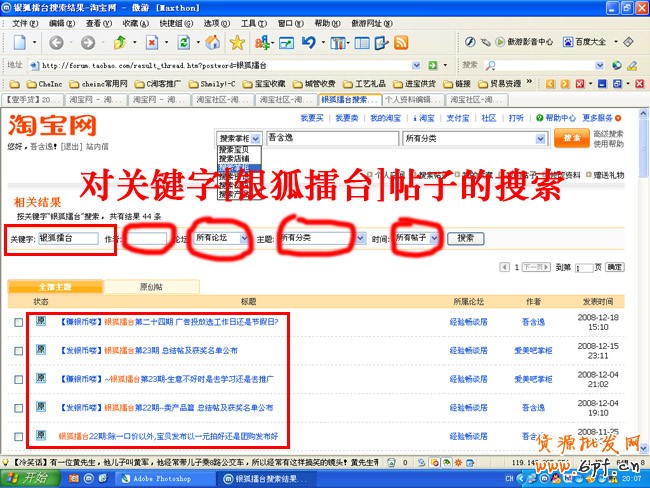
Task: Open home page via the house icon
Action: click(x=213, y=42)
